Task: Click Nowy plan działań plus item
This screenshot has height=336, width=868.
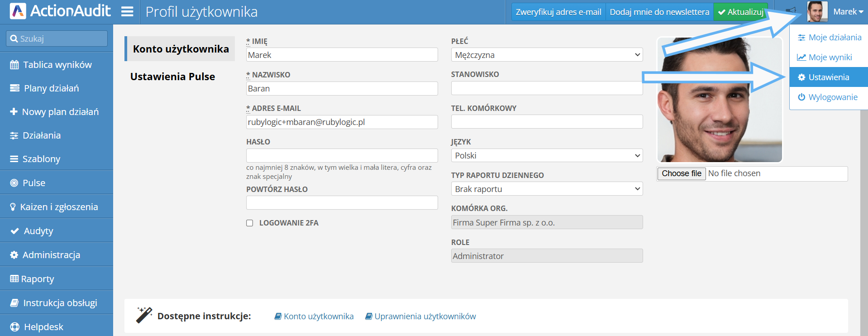Action: tap(60, 112)
